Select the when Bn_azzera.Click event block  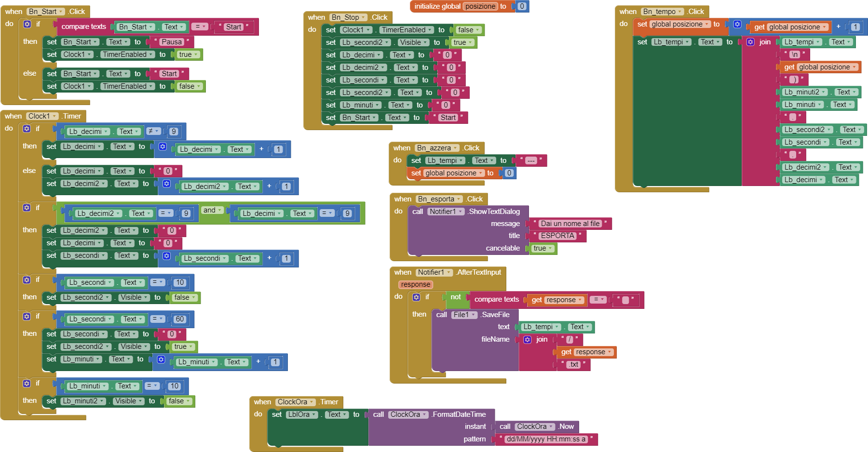click(401, 148)
